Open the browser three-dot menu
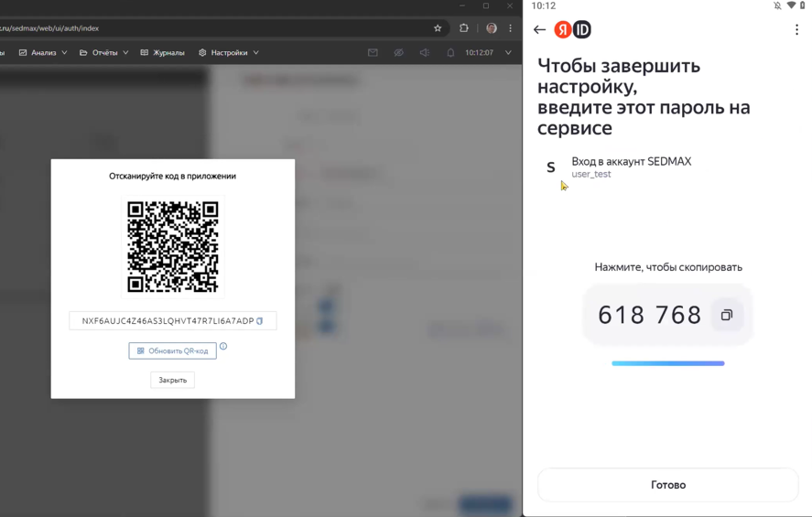 pyautogui.click(x=511, y=28)
